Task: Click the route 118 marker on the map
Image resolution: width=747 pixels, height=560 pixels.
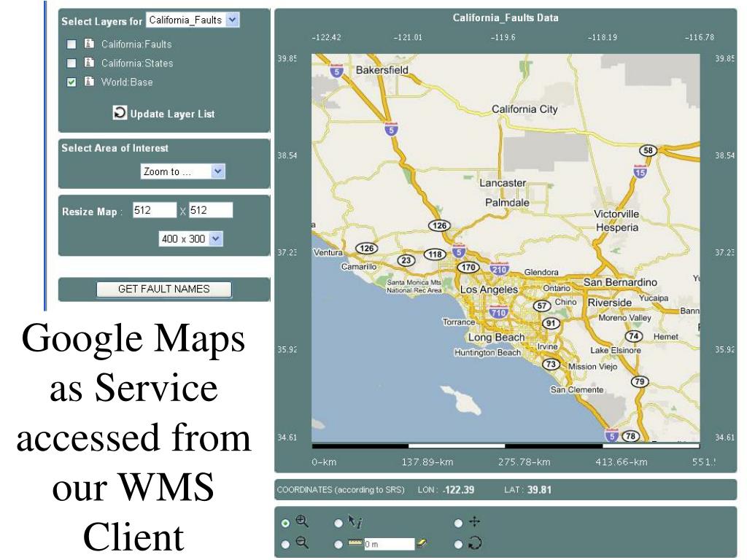Action: (435, 254)
